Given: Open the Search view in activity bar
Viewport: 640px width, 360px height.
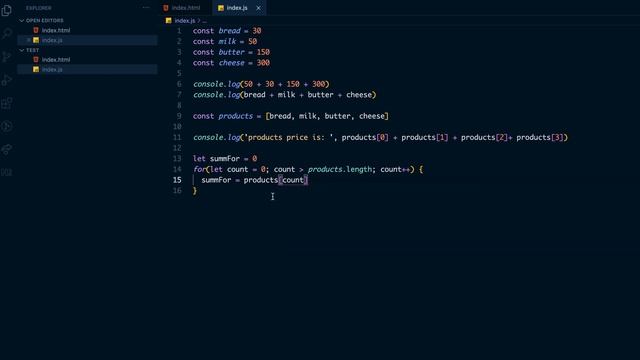Looking at the screenshot, I should [x=7, y=33].
